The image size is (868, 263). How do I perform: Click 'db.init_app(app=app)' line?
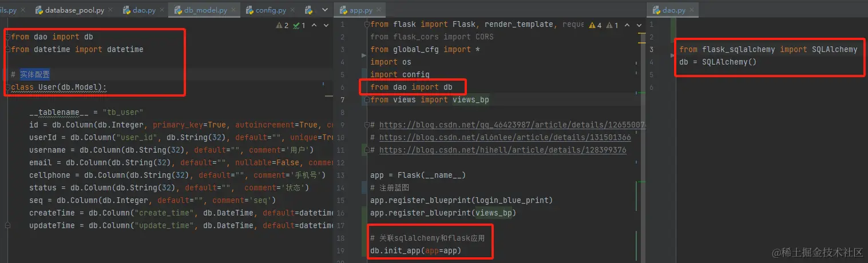click(x=416, y=250)
